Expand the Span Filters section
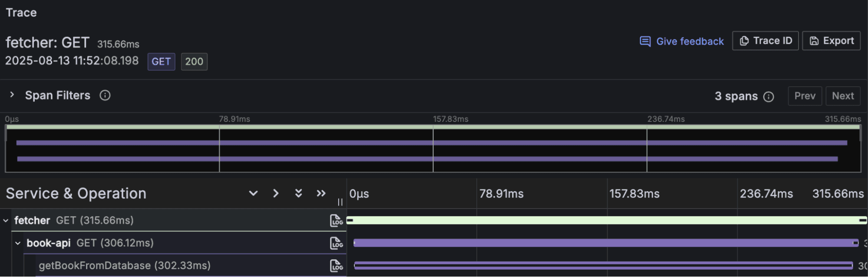The width and height of the screenshot is (868, 277). [x=12, y=95]
